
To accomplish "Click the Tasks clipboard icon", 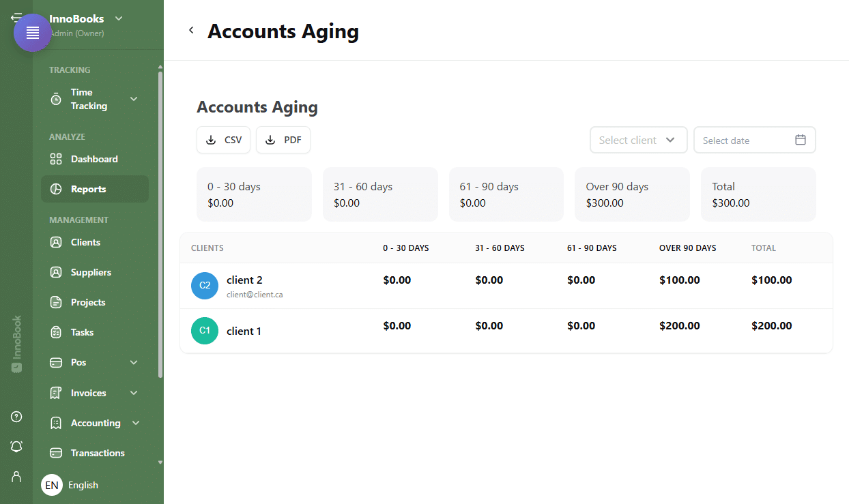I will (x=56, y=332).
